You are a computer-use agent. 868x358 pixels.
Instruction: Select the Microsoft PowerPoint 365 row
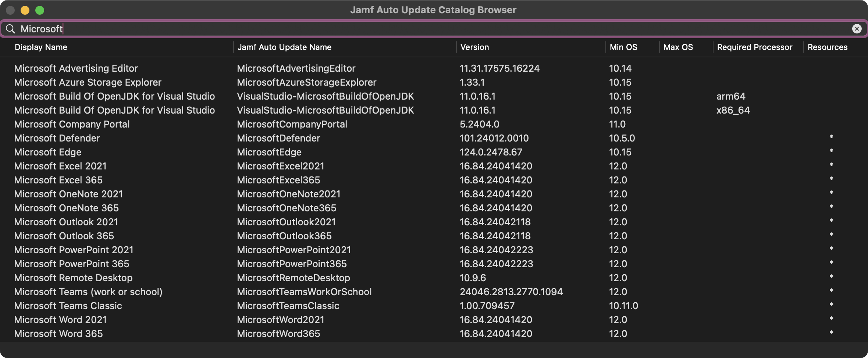(434, 264)
